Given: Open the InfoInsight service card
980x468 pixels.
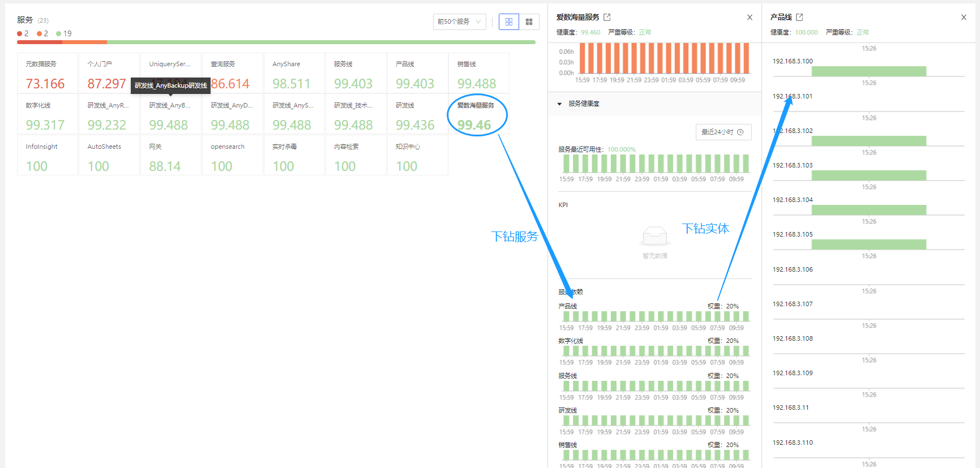Looking at the screenshot, I should point(48,156).
